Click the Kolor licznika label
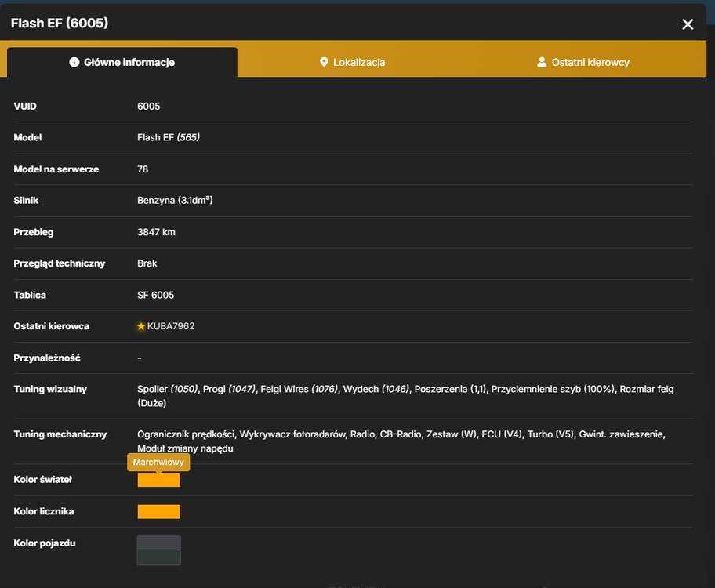This screenshot has height=588, width=715. click(x=43, y=511)
